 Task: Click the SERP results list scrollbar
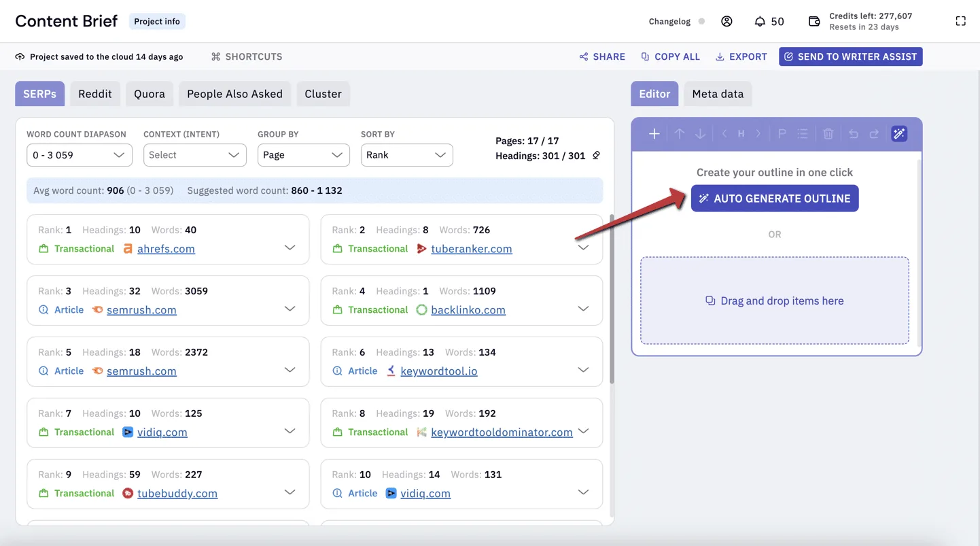[x=611, y=299]
